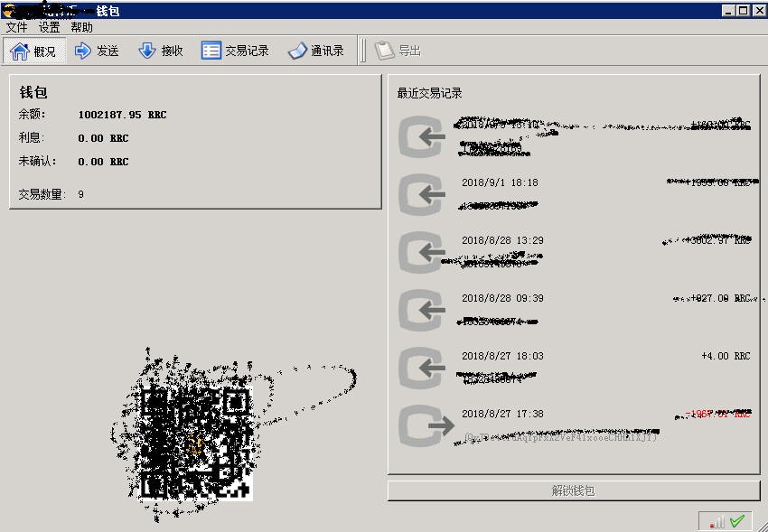Viewport: 768px width, 532px height.
Task: Click the green checkmark sync status icon
Action: [737, 521]
